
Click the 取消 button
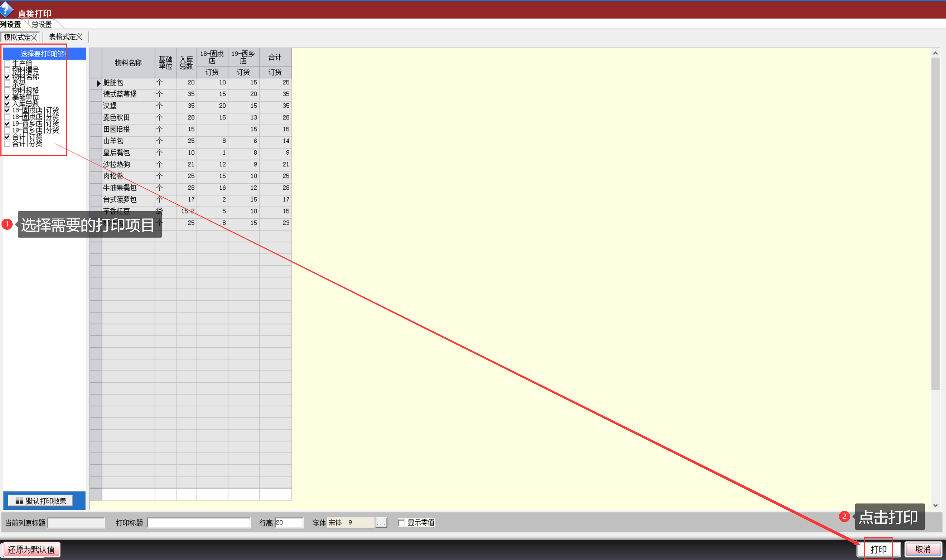923,550
